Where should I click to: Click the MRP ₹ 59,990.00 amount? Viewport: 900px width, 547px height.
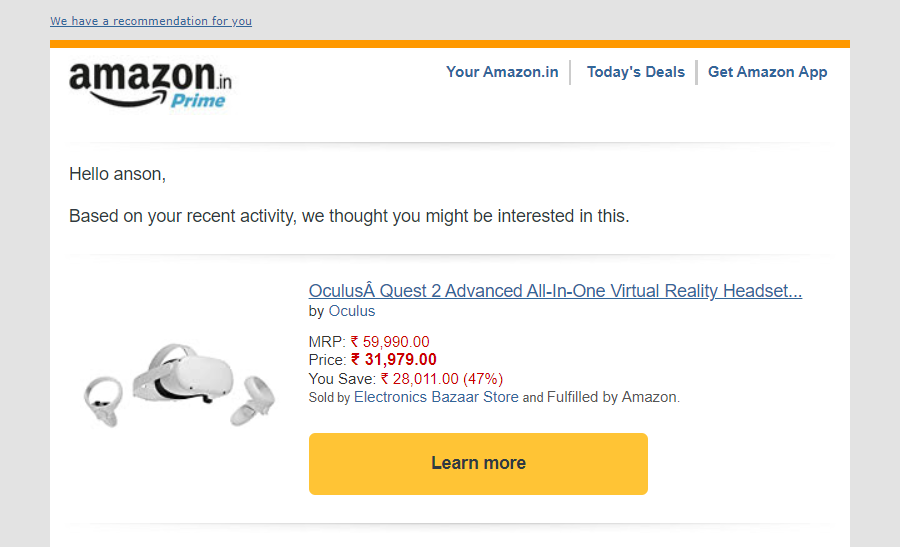(390, 342)
